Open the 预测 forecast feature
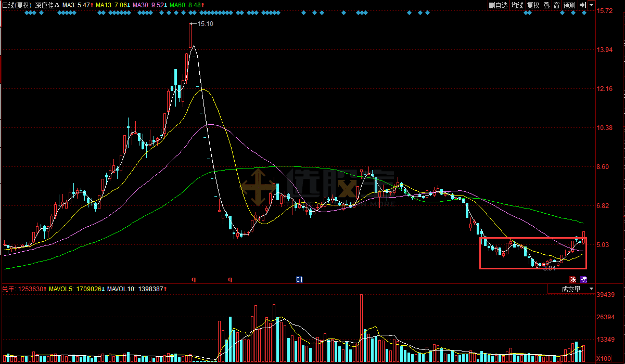 [x=569, y=5]
